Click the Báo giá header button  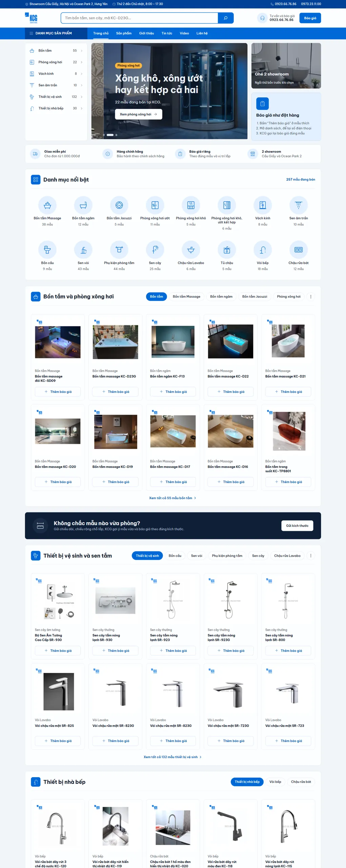(x=310, y=18)
